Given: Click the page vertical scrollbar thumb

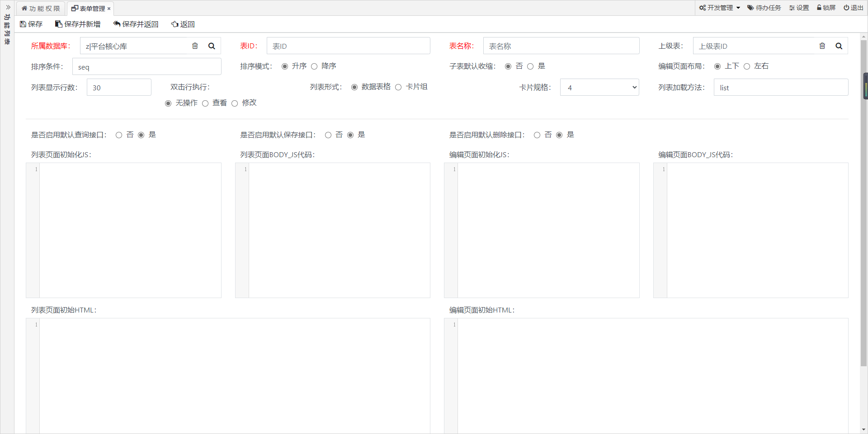Looking at the screenshot, I should point(863,203).
